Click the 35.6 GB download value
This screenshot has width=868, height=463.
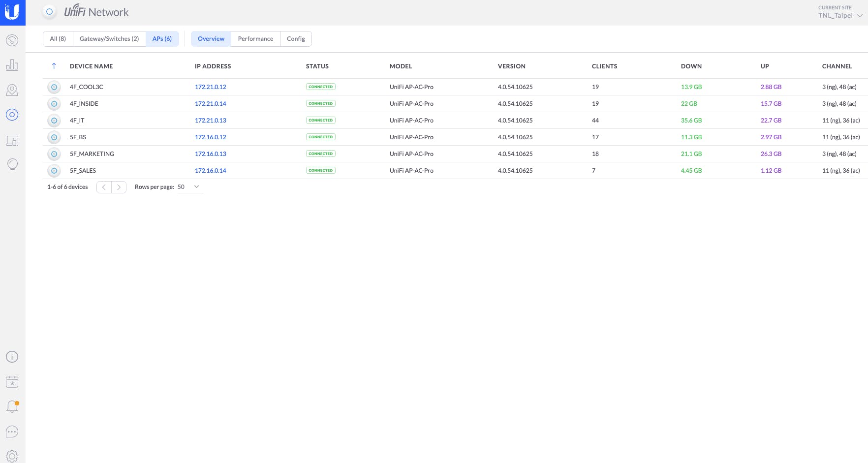click(x=691, y=121)
